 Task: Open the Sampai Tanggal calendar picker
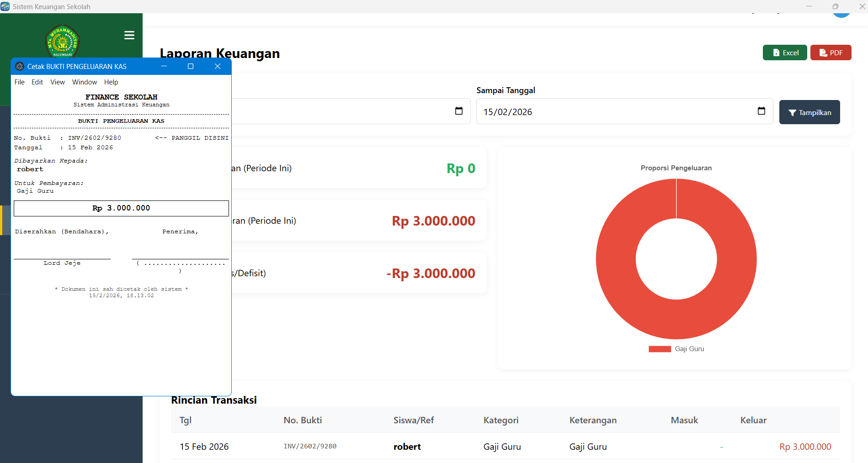761,111
